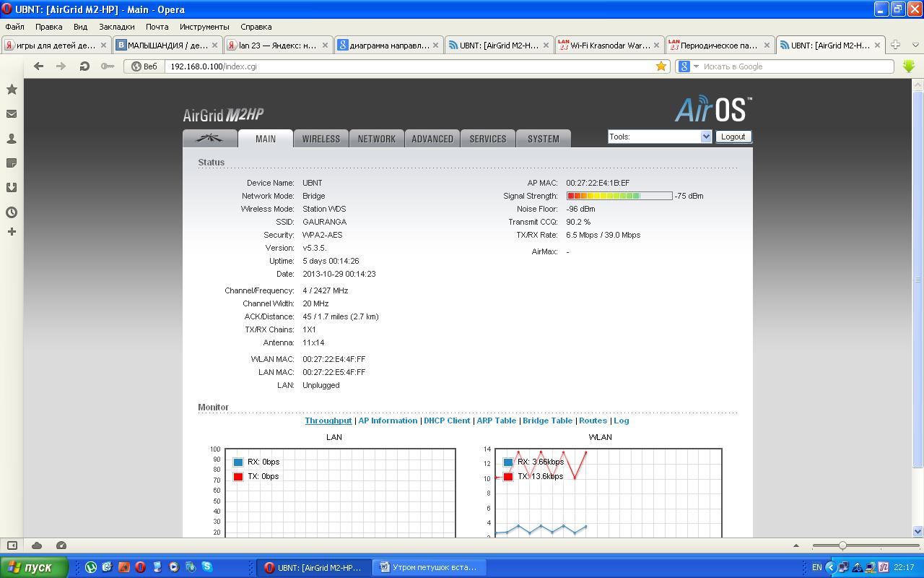Open the Mail panel envelope icon
This screenshot has height=578, width=924.
click(12, 114)
